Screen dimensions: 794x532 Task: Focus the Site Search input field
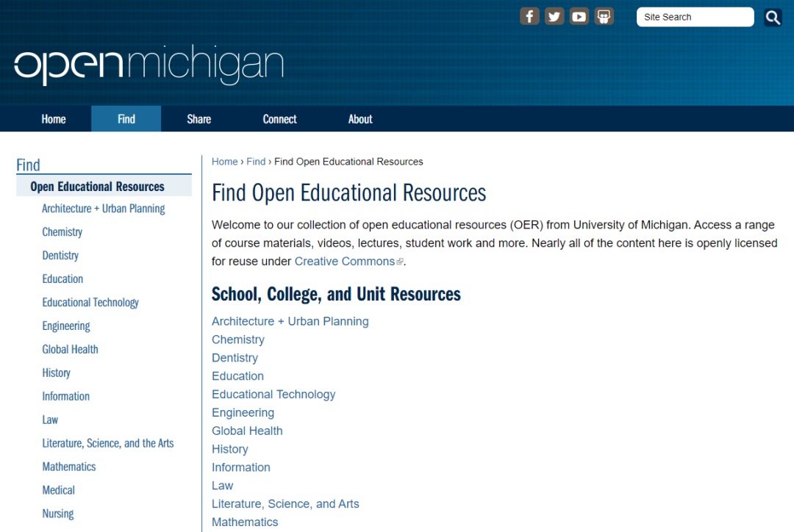point(695,17)
